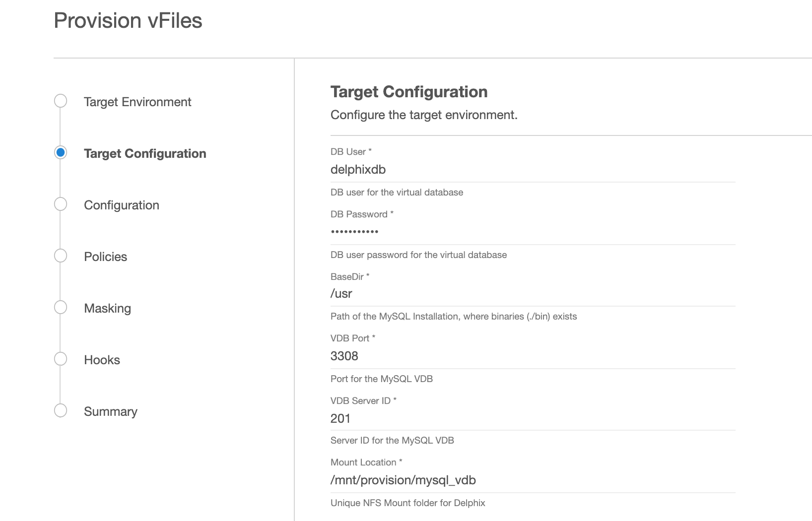Viewport: 812px width, 521px height.
Task: Select the DB User helper text
Action: 397,193
